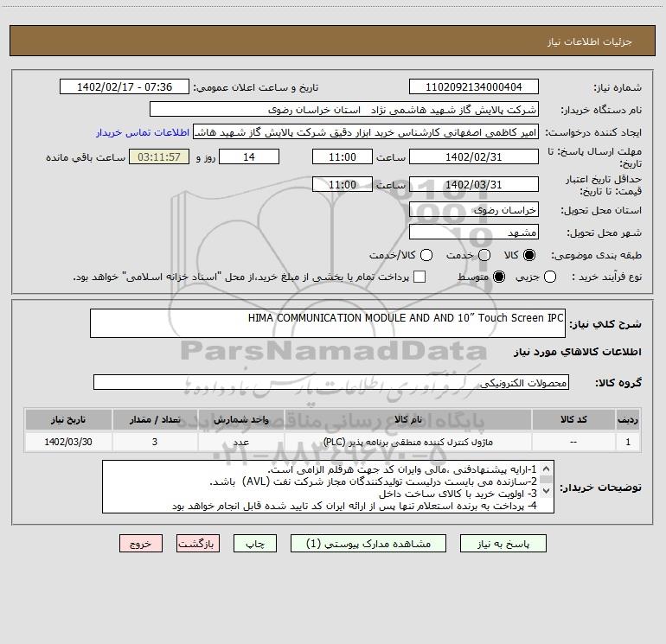Click the buyer organization name field

pyautogui.click(x=344, y=110)
